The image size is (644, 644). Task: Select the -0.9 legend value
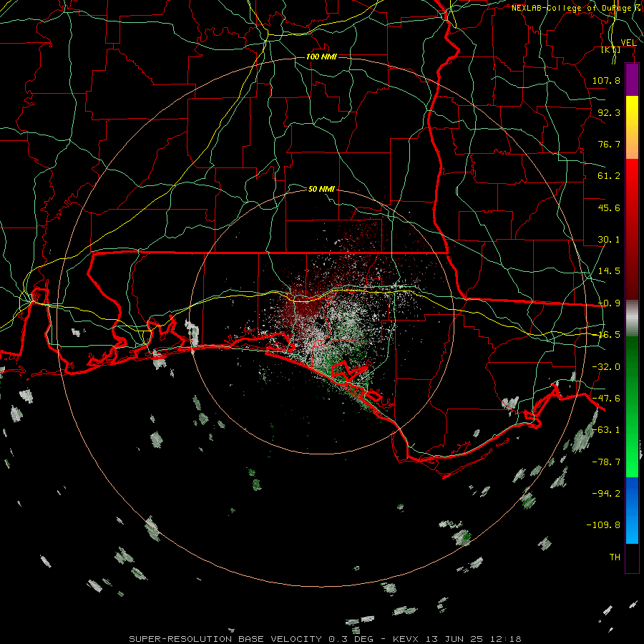click(609, 303)
